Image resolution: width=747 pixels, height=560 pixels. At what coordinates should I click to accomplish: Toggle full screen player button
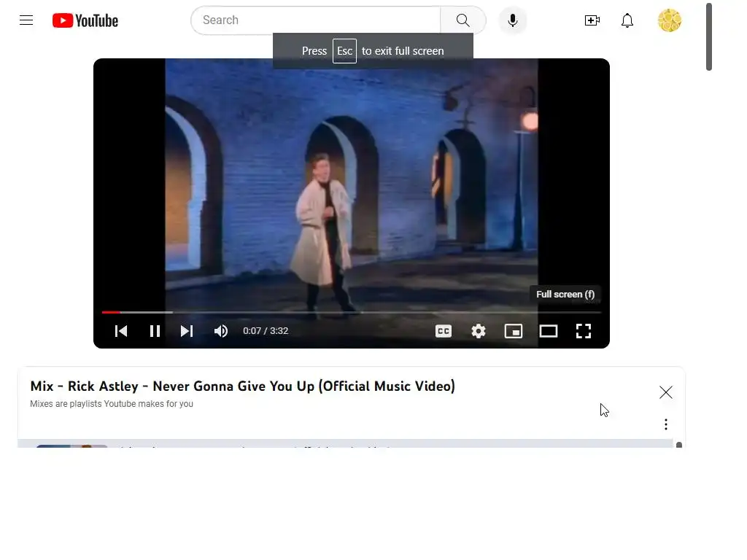pos(584,331)
